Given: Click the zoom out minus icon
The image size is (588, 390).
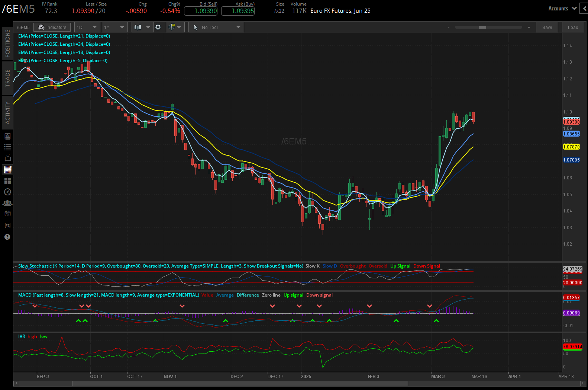Looking at the screenshot, I should (449, 27).
